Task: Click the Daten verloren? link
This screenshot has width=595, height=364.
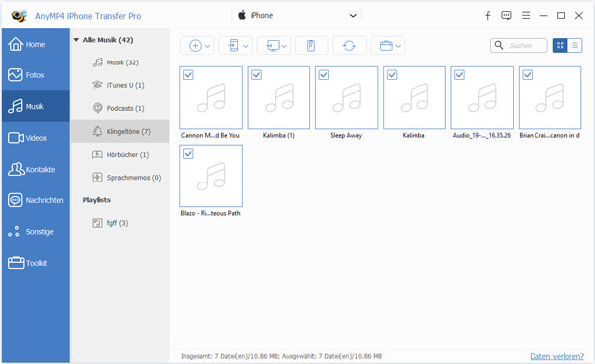Action: coord(556,356)
